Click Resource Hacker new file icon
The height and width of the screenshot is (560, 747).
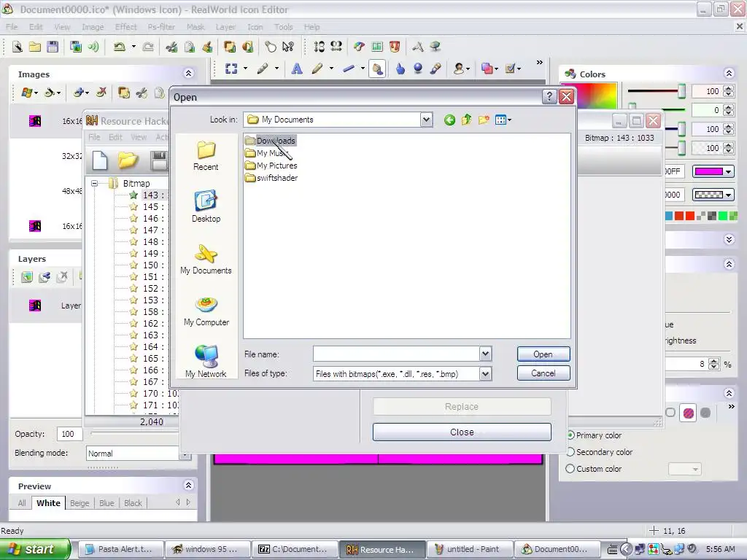99,160
